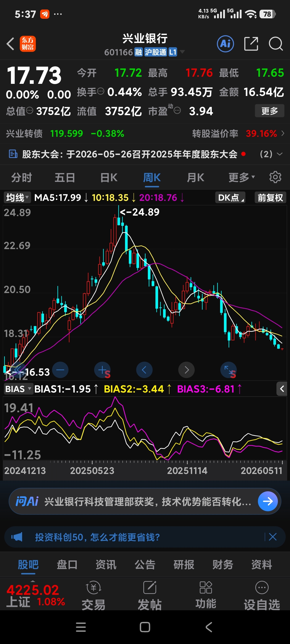Open the 股吧 tab
The image size is (290, 644).
[x=28, y=564]
